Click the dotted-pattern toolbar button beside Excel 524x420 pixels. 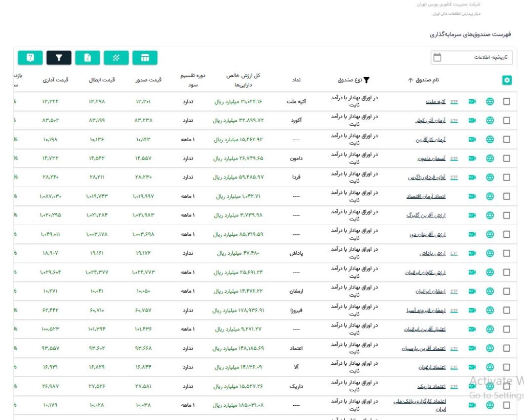(116, 58)
